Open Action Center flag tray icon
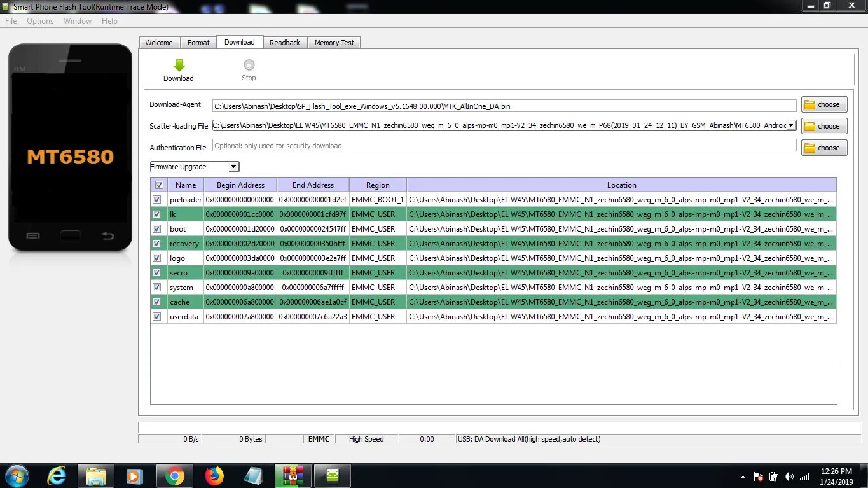 click(x=759, y=477)
